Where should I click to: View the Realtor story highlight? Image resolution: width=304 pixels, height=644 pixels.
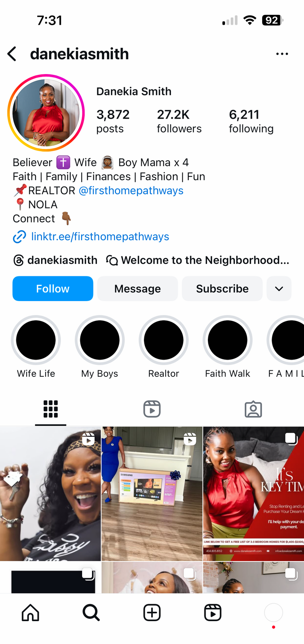click(164, 347)
